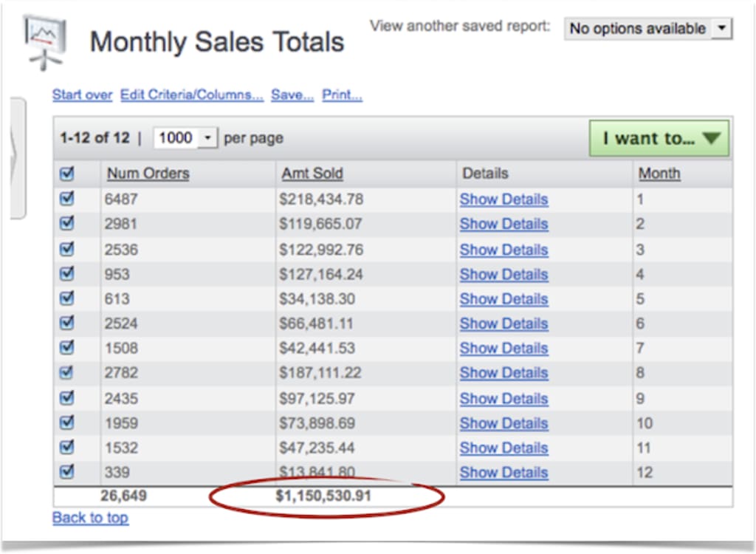Click the Print... link

(x=342, y=95)
